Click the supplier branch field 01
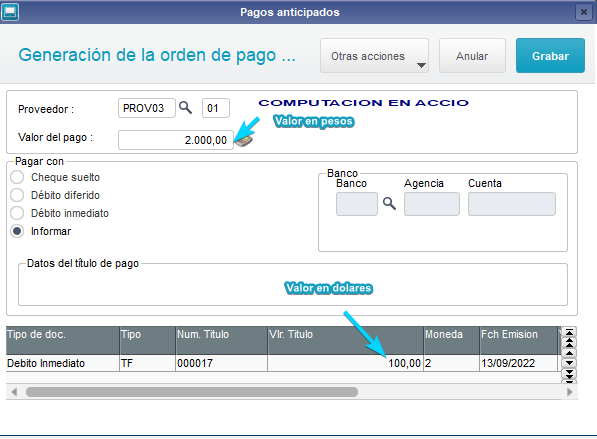This screenshot has width=597, height=439. (215, 108)
